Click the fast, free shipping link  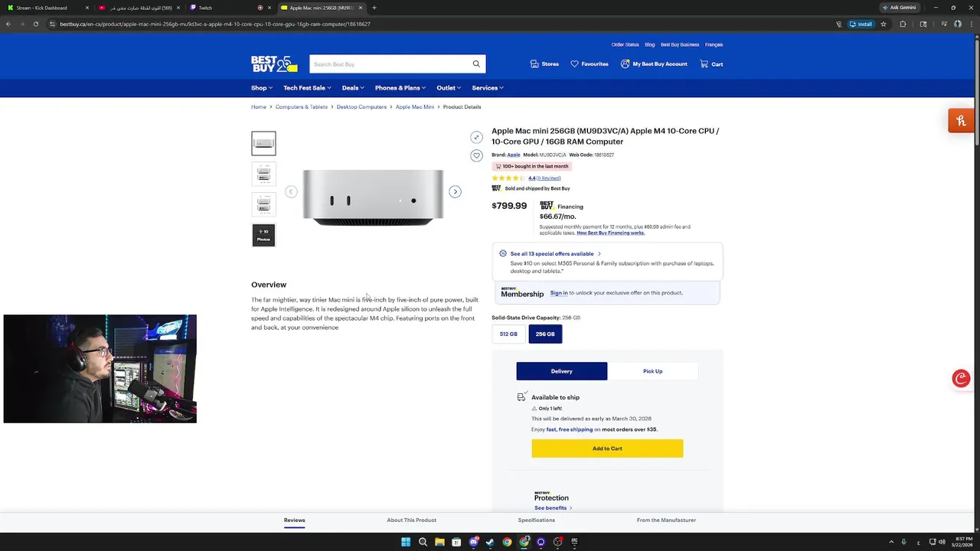click(570, 429)
